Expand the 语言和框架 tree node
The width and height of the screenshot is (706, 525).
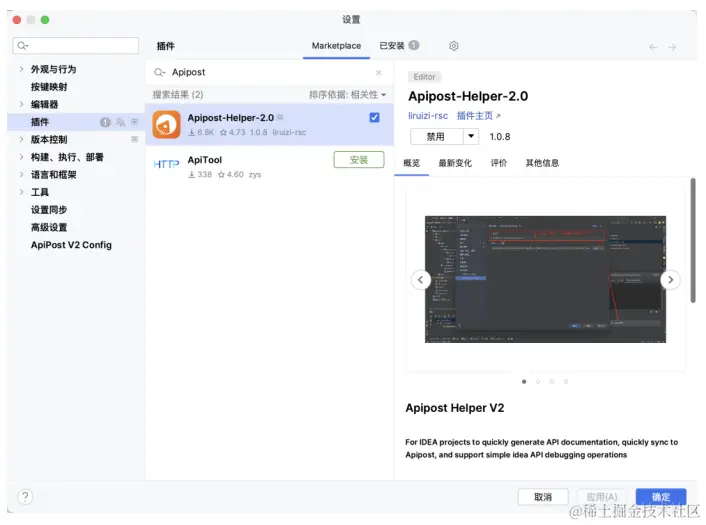pyautogui.click(x=21, y=174)
